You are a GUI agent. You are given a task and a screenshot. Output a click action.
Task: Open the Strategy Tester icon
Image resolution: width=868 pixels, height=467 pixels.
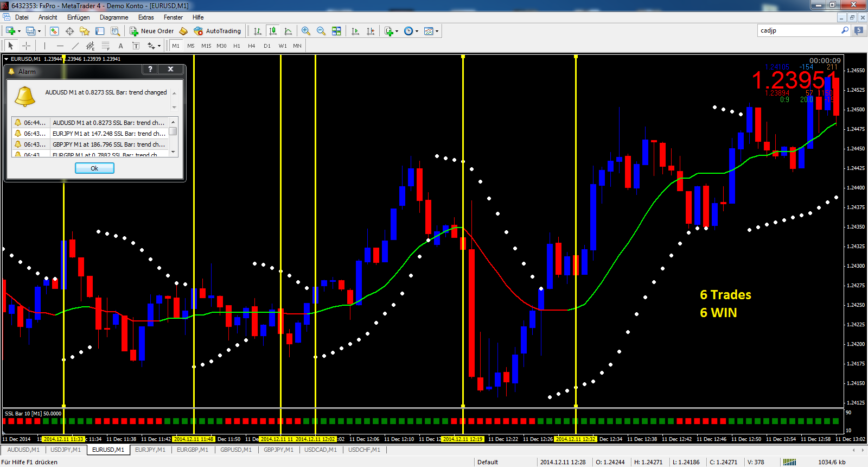[x=115, y=31]
